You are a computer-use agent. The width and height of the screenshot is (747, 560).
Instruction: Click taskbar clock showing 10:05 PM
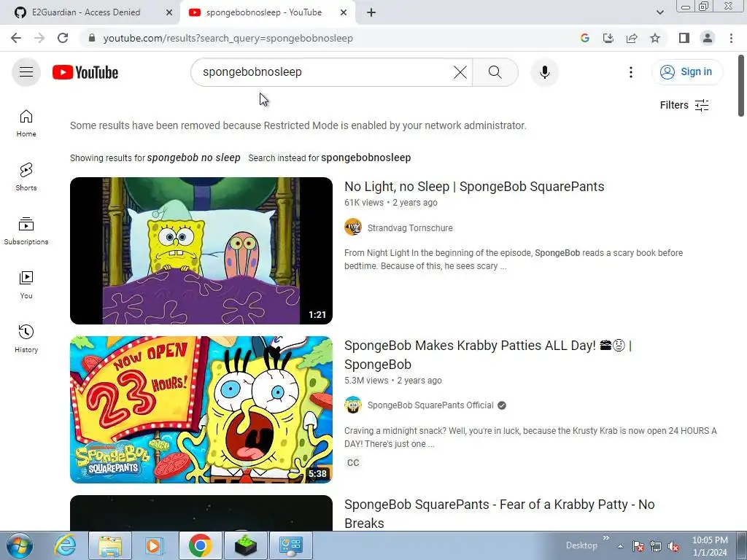point(710,546)
